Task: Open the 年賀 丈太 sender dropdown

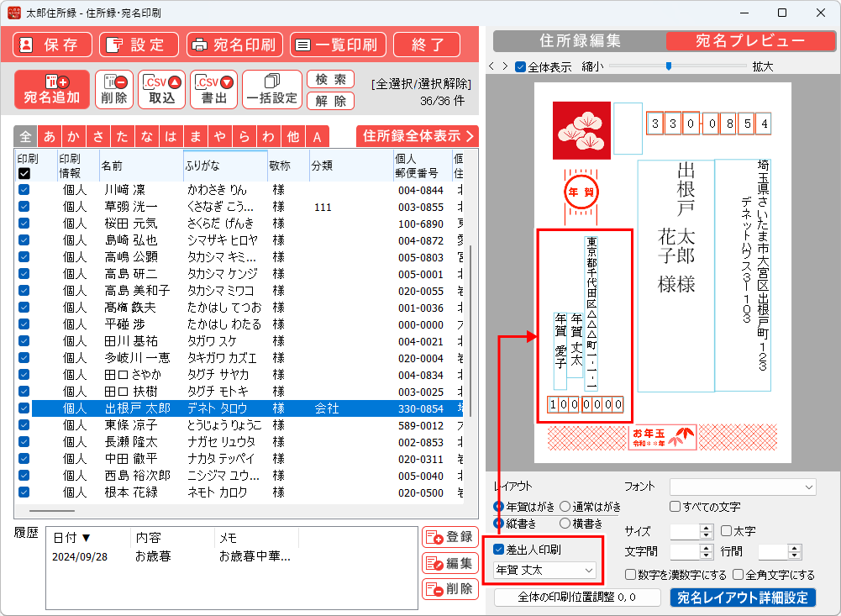Action: (544, 571)
